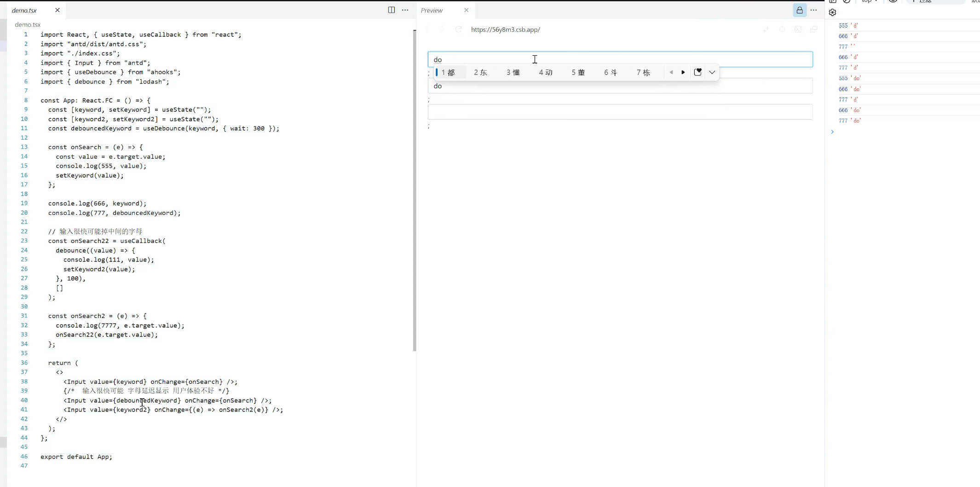Click the last console log 777 'do'

850,121
